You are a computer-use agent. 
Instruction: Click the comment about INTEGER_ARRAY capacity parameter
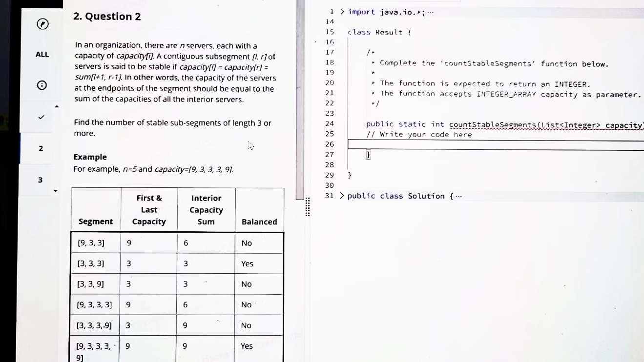coord(511,94)
